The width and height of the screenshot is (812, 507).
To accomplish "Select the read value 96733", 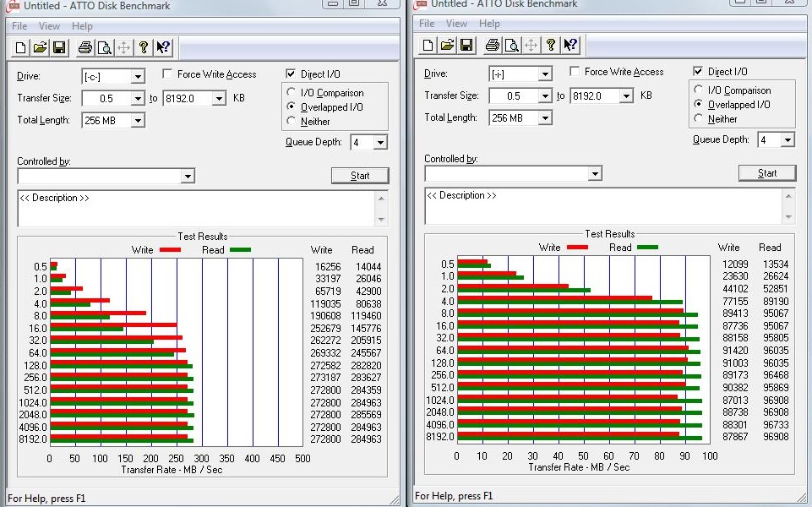I will (776, 425).
